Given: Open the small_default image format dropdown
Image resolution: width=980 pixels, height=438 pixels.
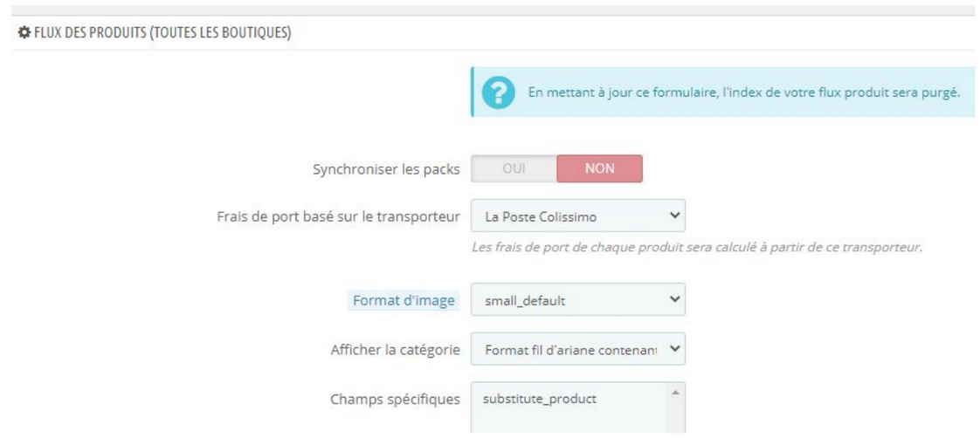Looking at the screenshot, I should [578, 300].
